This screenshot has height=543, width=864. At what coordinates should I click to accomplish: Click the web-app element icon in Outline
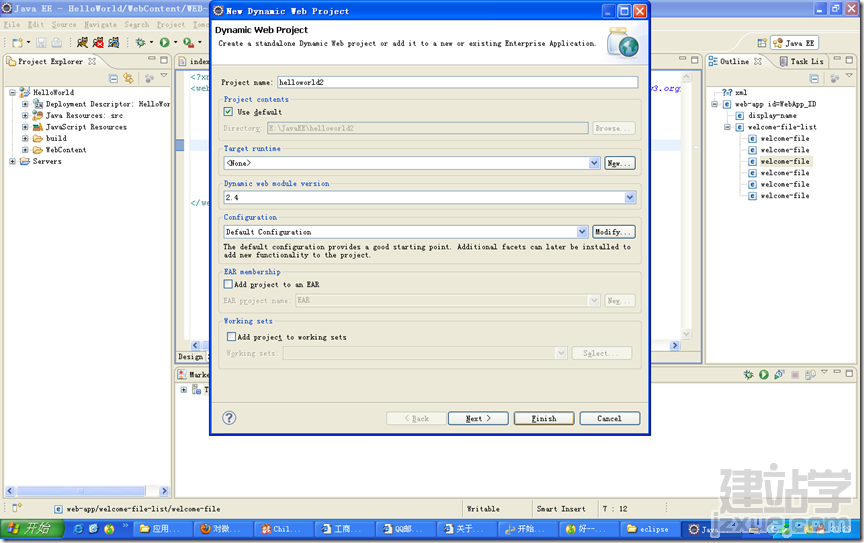tap(727, 104)
